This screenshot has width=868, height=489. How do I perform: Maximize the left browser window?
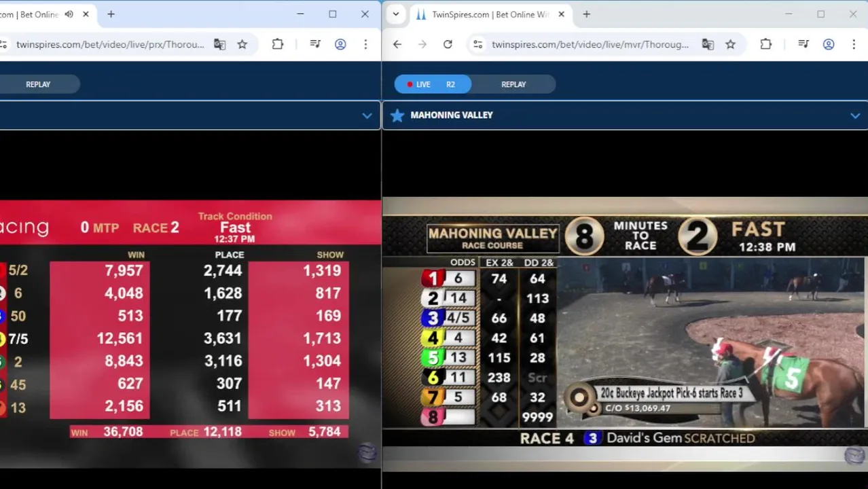[x=333, y=14]
